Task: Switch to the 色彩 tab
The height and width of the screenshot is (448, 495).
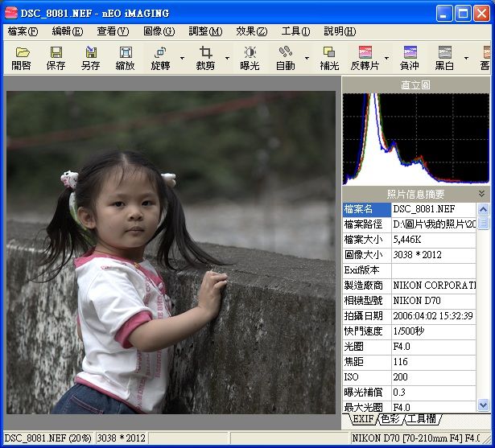Action: (390, 419)
